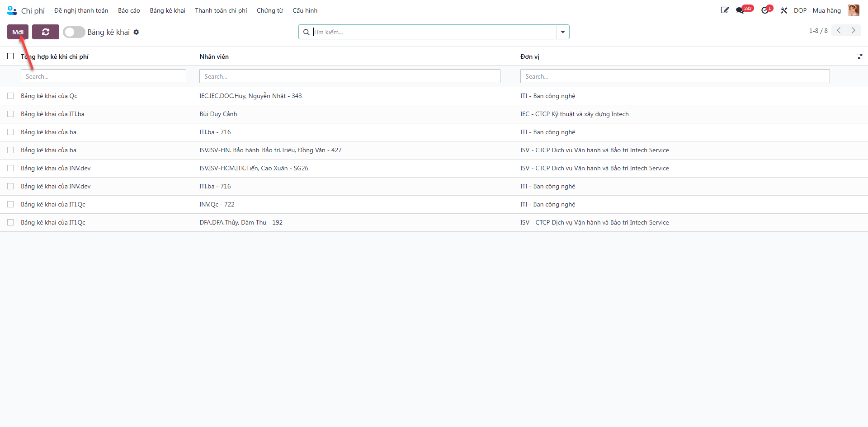Click the search magnifier icon
The image size is (868, 427).
pyautogui.click(x=306, y=32)
